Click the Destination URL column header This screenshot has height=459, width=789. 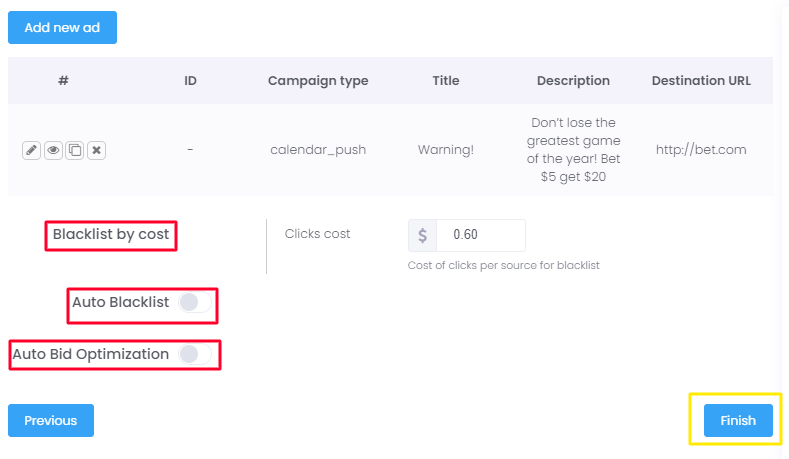[701, 81]
